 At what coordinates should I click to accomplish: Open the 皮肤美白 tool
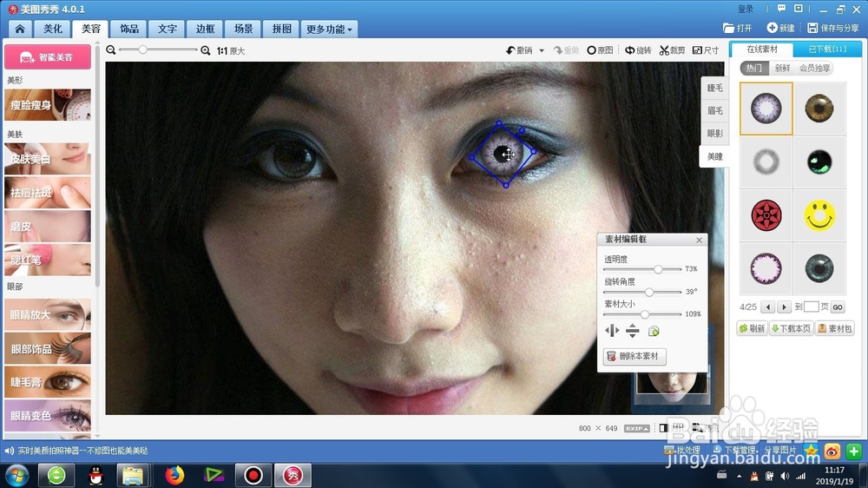pyautogui.click(x=48, y=159)
